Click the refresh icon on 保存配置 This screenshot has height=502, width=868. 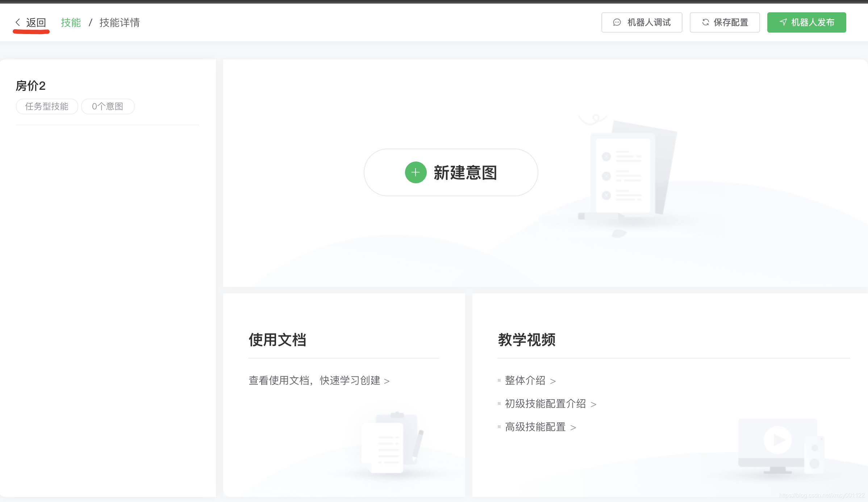click(705, 22)
